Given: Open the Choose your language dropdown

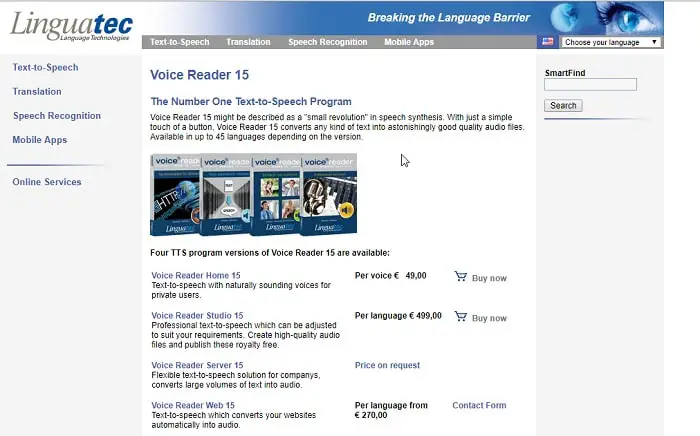Looking at the screenshot, I should click(x=611, y=42).
